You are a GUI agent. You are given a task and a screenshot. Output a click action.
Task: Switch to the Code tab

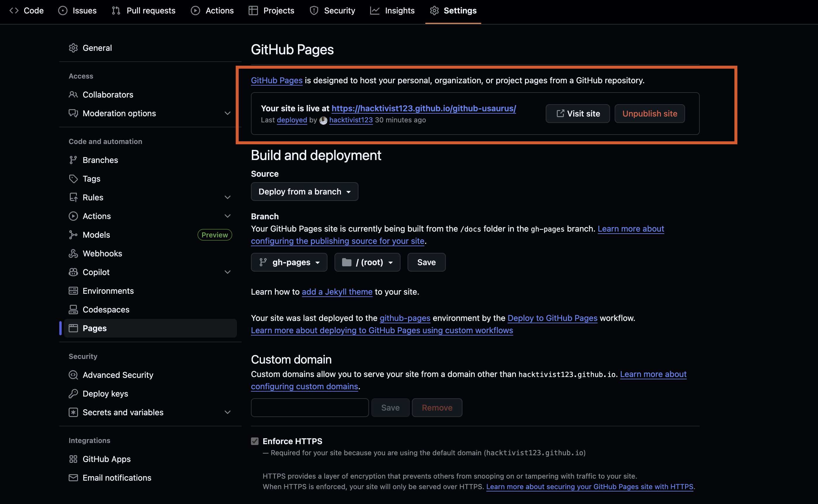point(27,11)
